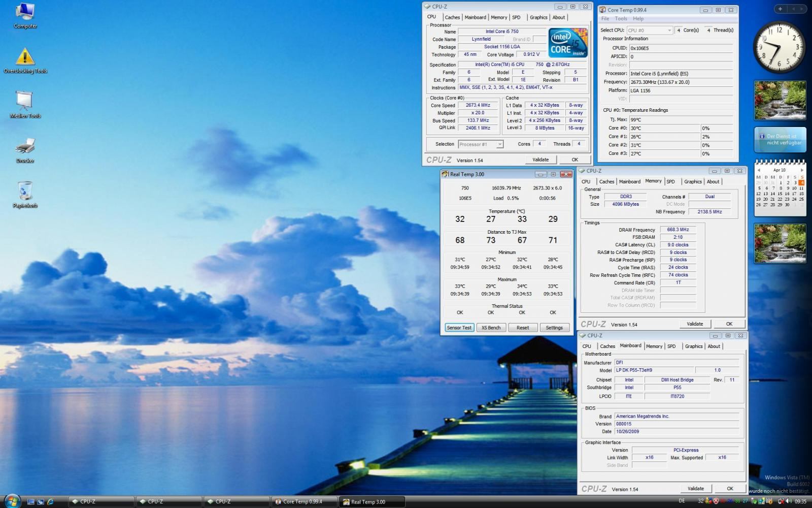Click the network disconnected tray icon
This screenshot has width=812, height=508.
click(781, 501)
